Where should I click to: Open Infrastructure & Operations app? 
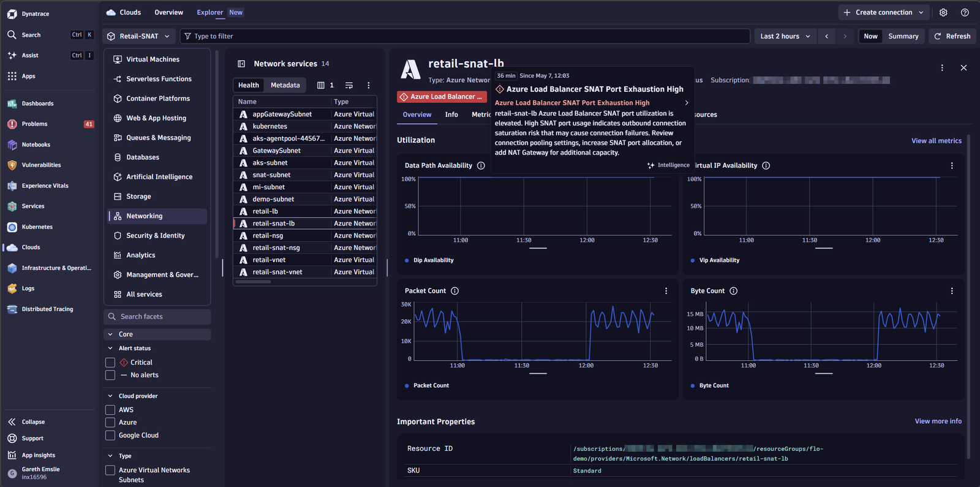click(56, 268)
